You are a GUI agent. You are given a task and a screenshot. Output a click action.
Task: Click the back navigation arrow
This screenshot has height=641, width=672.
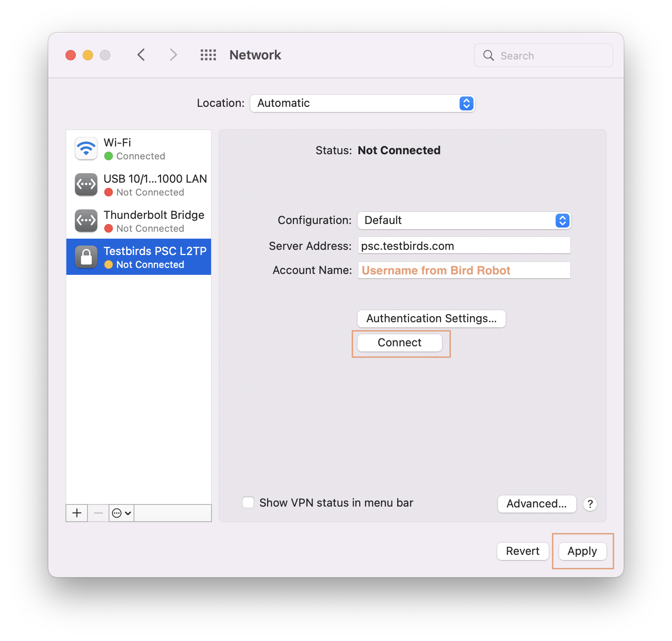pyautogui.click(x=141, y=55)
